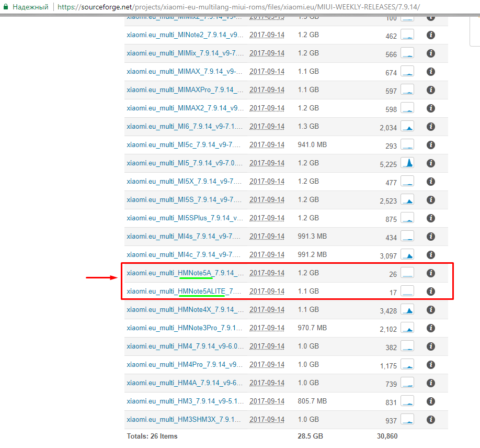Click xiaomi.eu_multi_HM3 file link

tap(185, 401)
